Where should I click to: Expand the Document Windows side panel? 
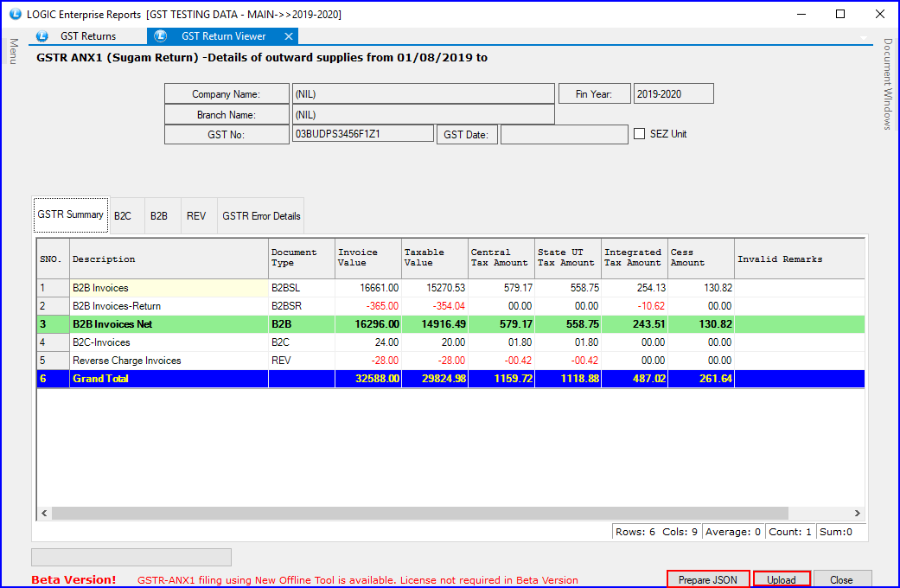point(888,84)
